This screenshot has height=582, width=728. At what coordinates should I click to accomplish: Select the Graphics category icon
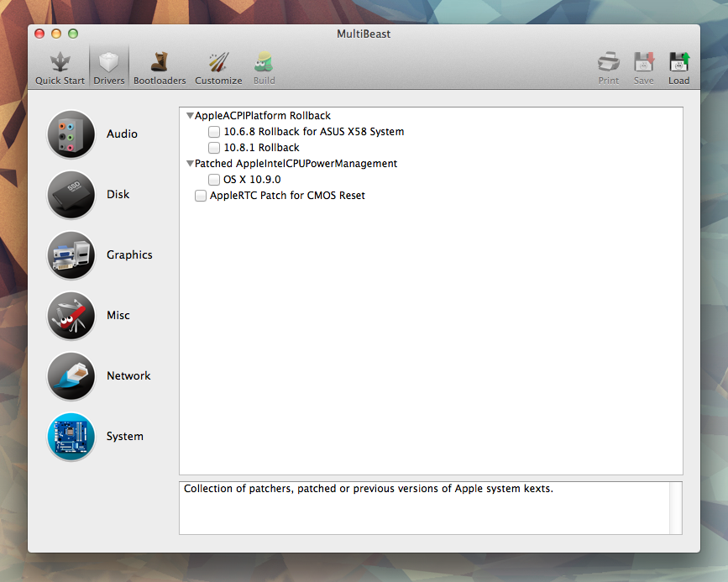pyautogui.click(x=71, y=255)
